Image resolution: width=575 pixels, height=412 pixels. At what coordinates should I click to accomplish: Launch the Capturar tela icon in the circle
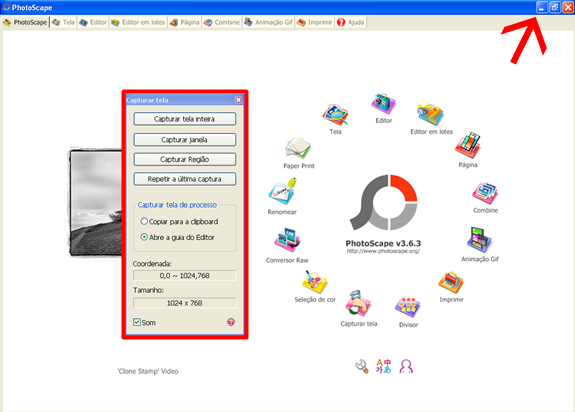(358, 304)
